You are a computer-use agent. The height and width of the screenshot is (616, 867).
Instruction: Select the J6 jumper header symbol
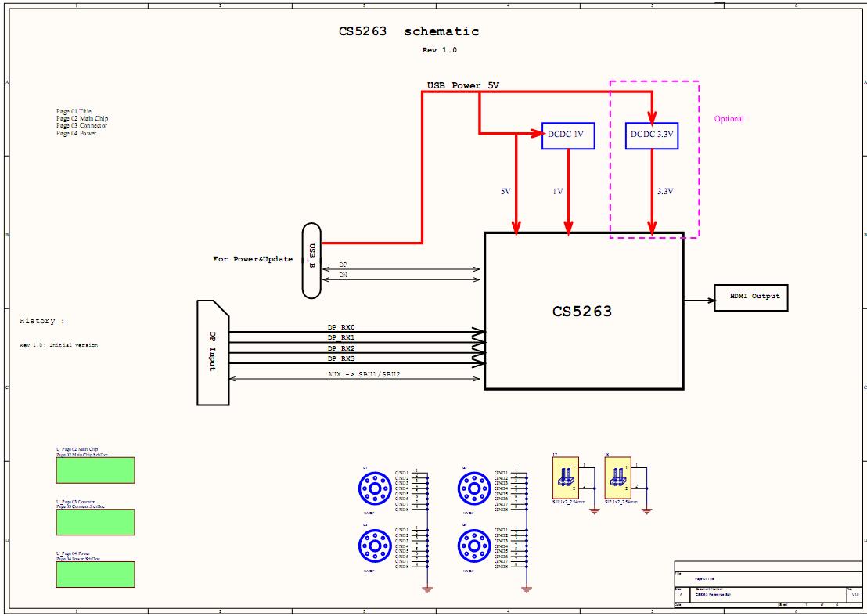point(617,477)
